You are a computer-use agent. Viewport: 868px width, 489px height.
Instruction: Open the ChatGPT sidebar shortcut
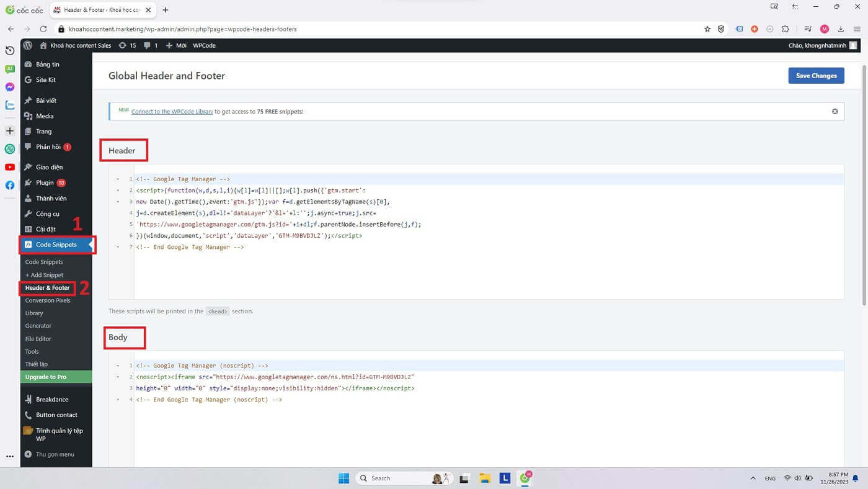pos(10,149)
